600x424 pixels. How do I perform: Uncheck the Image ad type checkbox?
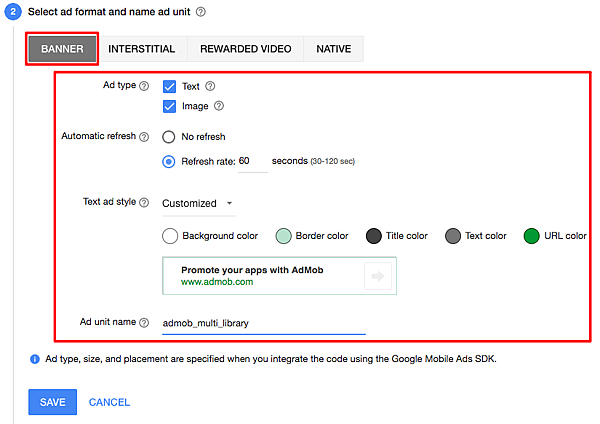pyautogui.click(x=169, y=106)
